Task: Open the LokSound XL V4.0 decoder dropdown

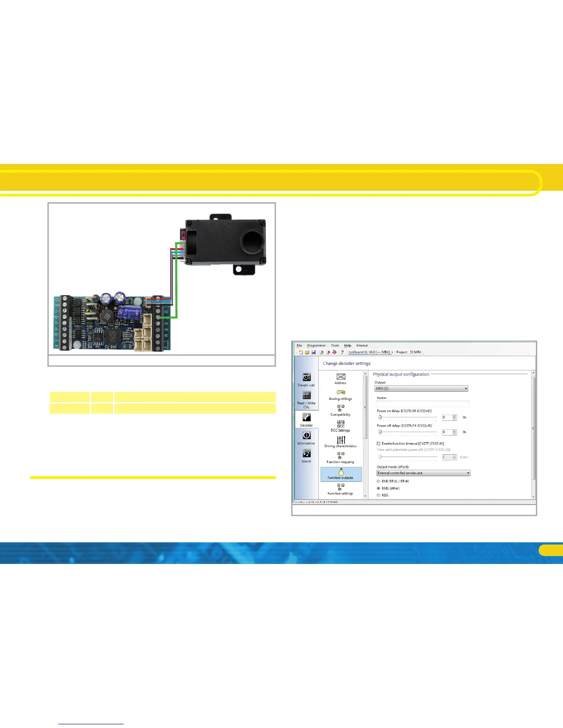Action: (371, 352)
